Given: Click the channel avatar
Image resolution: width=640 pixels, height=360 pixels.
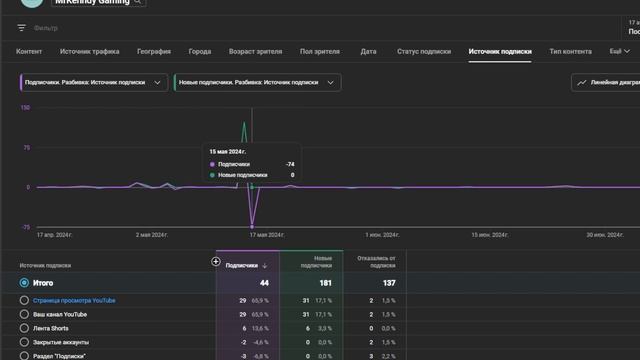Looking at the screenshot, I should [32, 2].
